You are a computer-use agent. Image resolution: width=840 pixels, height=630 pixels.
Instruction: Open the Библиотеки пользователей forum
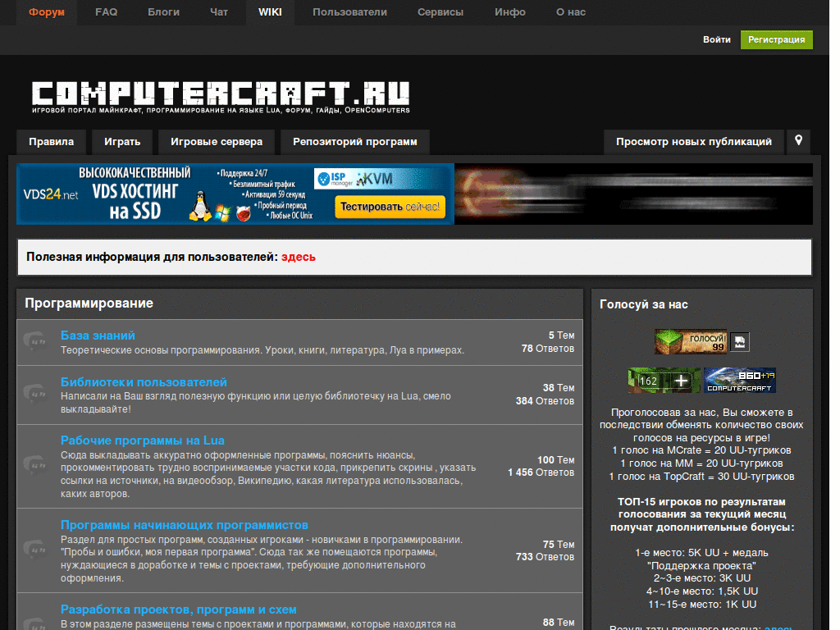click(x=144, y=382)
